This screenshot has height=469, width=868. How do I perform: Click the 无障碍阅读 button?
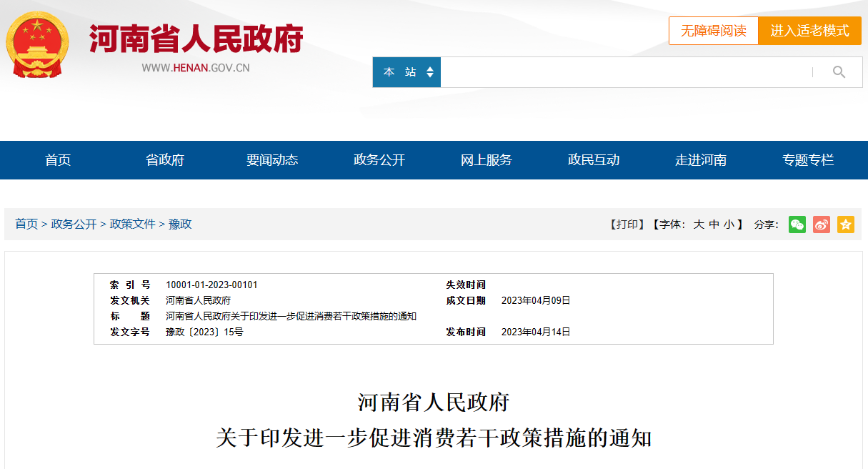point(713,31)
